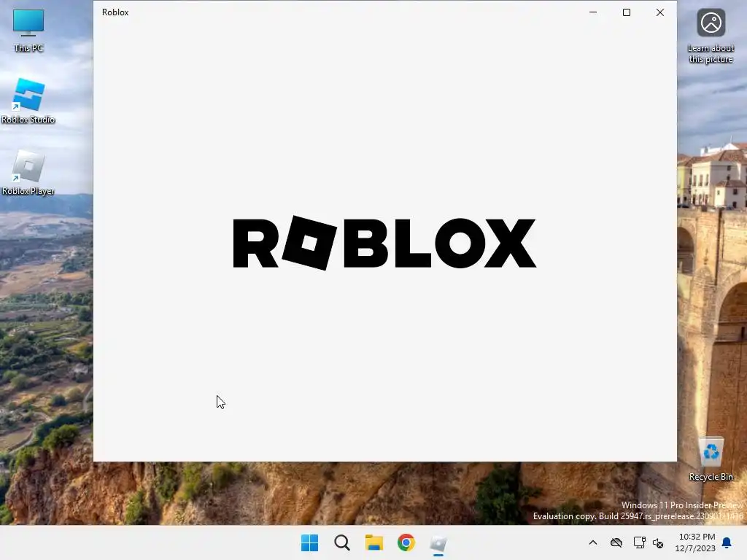Viewport: 747px width, 560px height.
Task: Click the ROBLOX logo in the window
Action: [384, 243]
